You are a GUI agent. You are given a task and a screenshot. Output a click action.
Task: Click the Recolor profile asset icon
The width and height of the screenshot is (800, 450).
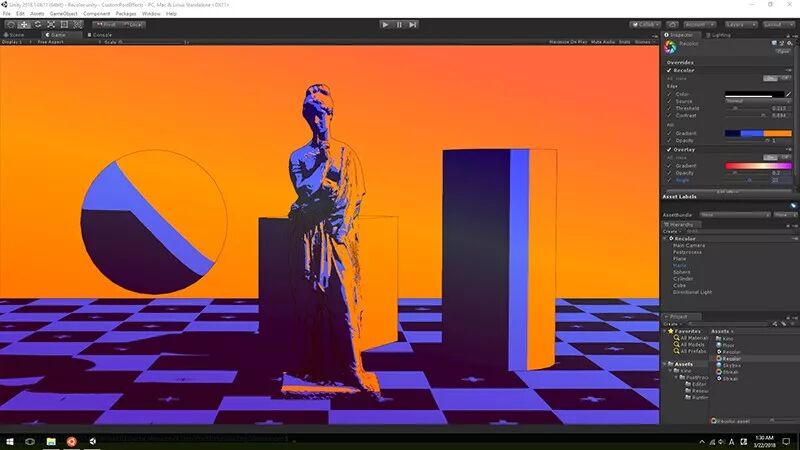(670, 47)
